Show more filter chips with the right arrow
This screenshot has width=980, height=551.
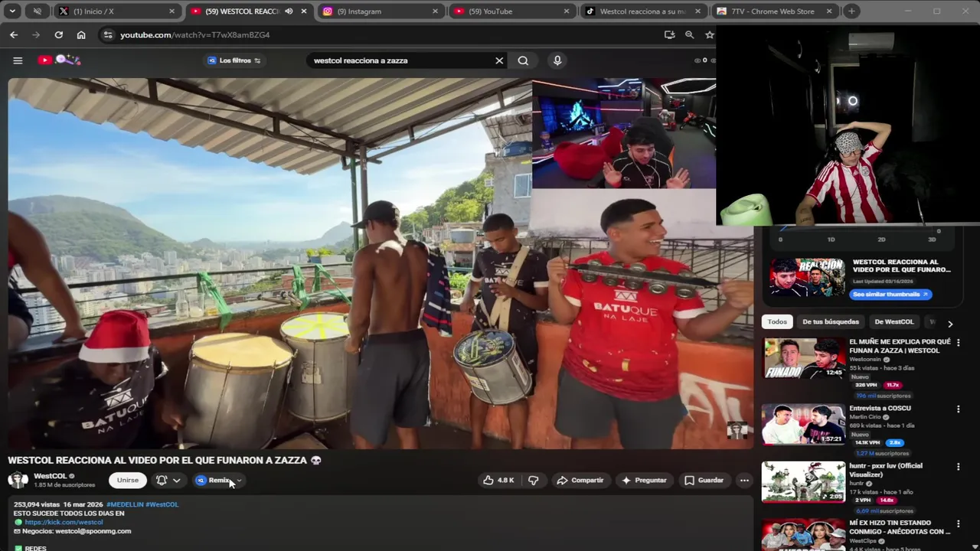point(950,324)
